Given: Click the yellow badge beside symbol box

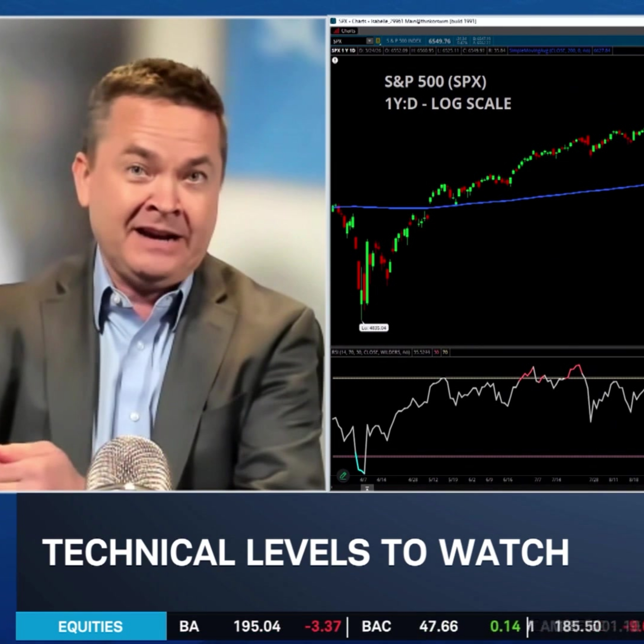Looking at the screenshot, I should click(378, 41).
